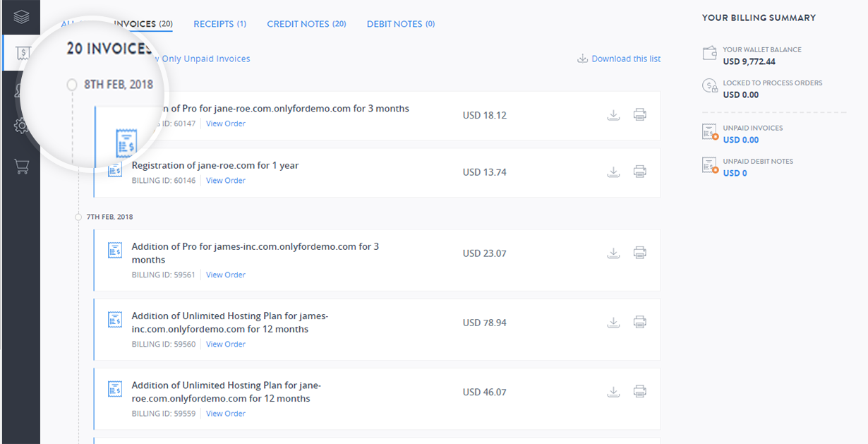Click wallet balance USD 9,772.44
Screen dimensions: 868x444
(749, 61)
